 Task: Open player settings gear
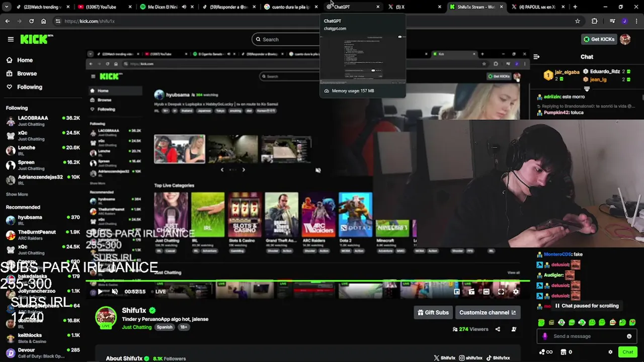pyautogui.click(x=516, y=292)
